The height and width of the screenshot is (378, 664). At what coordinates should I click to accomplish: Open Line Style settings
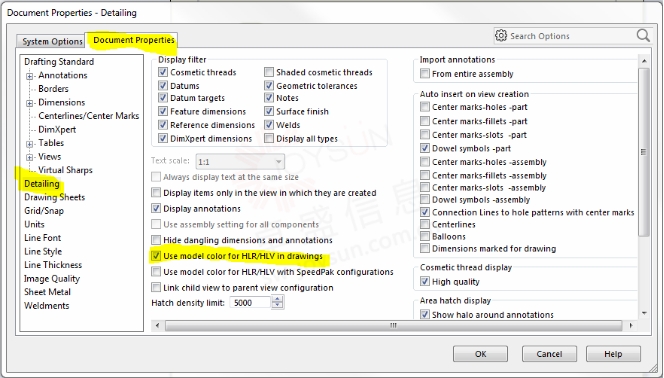[43, 251]
